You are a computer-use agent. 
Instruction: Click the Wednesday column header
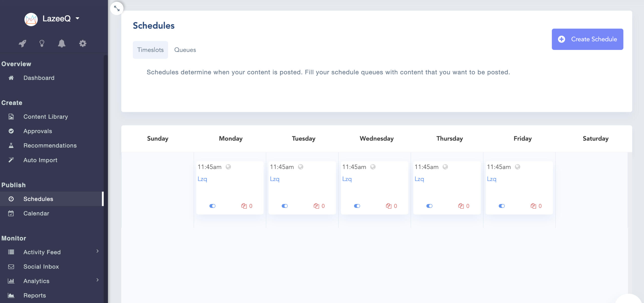pyautogui.click(x=377, y=139)
